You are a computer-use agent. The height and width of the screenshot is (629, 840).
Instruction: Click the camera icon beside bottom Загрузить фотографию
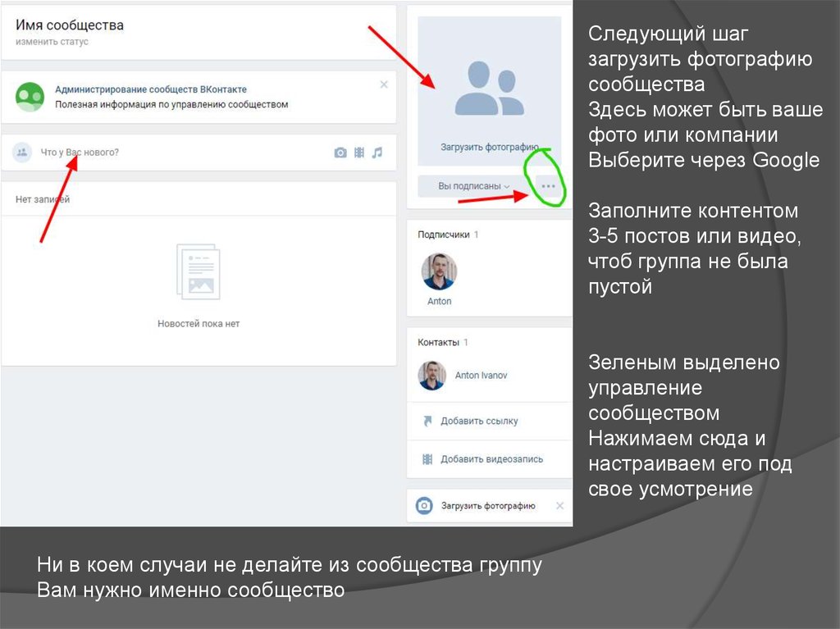[424, 506]
